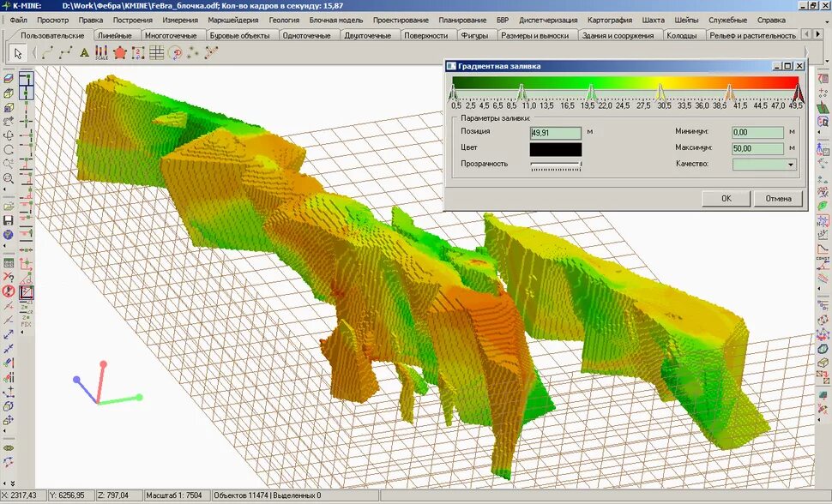This screenshot has height=504, width=832.
Task: Click the 3D box view icon
Action: (9, 93)
